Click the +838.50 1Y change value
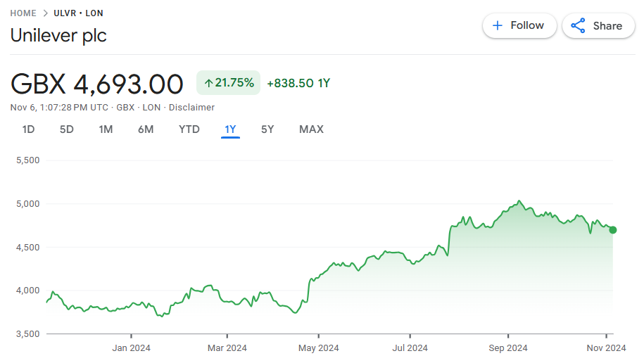This screenshot has width=644, height=363. [x=298, y=83]
